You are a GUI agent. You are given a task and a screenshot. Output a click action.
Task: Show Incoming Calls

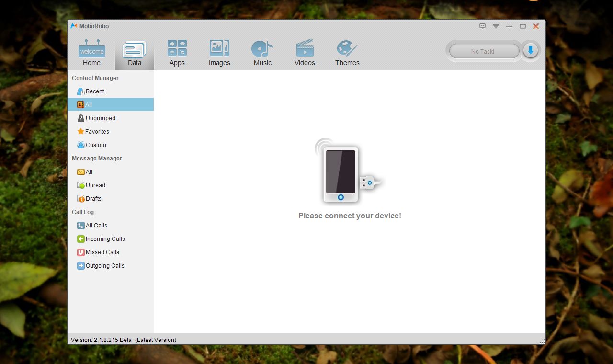pyautogui.click(x=111, y=239)
